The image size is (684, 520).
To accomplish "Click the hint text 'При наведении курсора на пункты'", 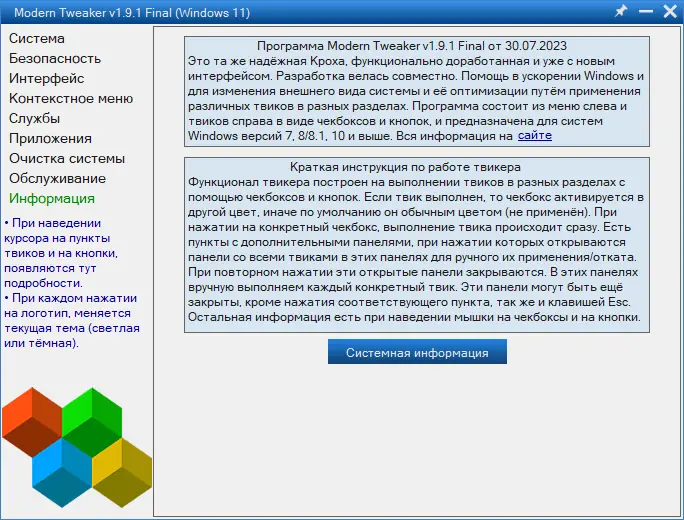I will [x=57, y=230].
